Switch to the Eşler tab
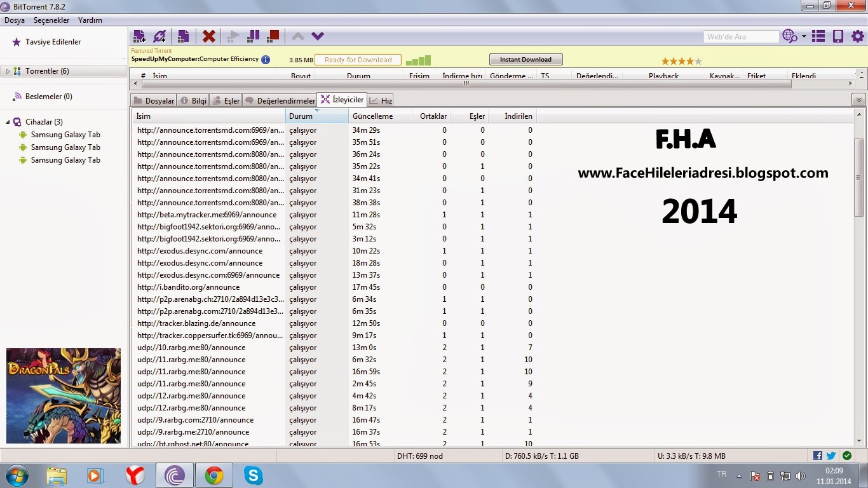 coord(226,100)
